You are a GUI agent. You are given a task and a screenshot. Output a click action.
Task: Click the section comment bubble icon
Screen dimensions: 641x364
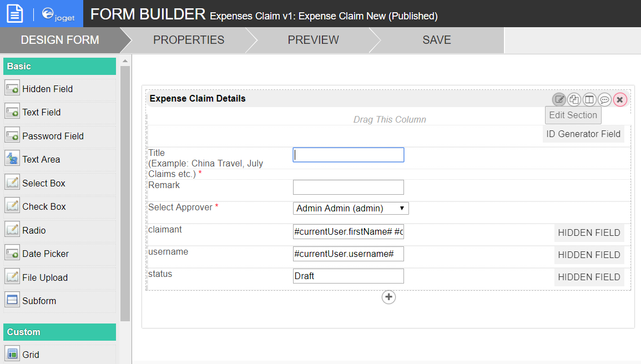(605, 100)
